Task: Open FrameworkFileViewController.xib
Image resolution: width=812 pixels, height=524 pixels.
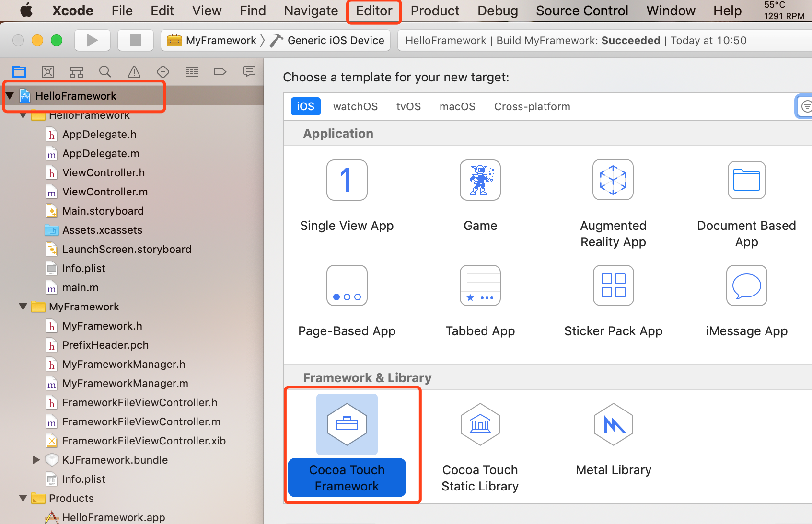Action: tap(144, 441)
